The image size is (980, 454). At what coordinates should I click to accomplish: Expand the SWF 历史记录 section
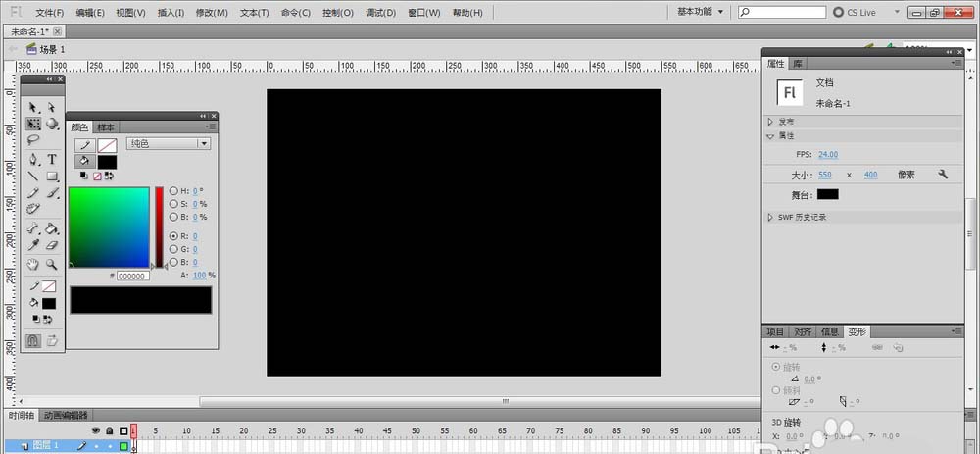tap(770, 217)
